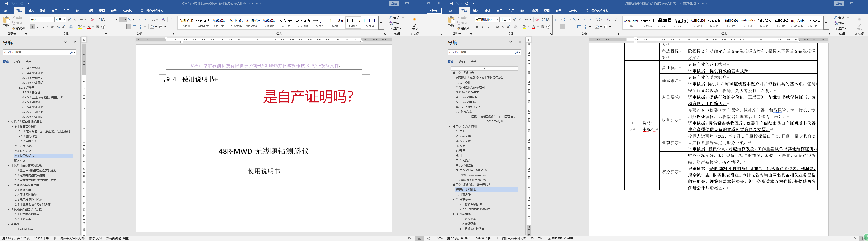Increase indent in the left window ribbon
868x241 pixels.
pyautogui.click(x=146, y=19)
